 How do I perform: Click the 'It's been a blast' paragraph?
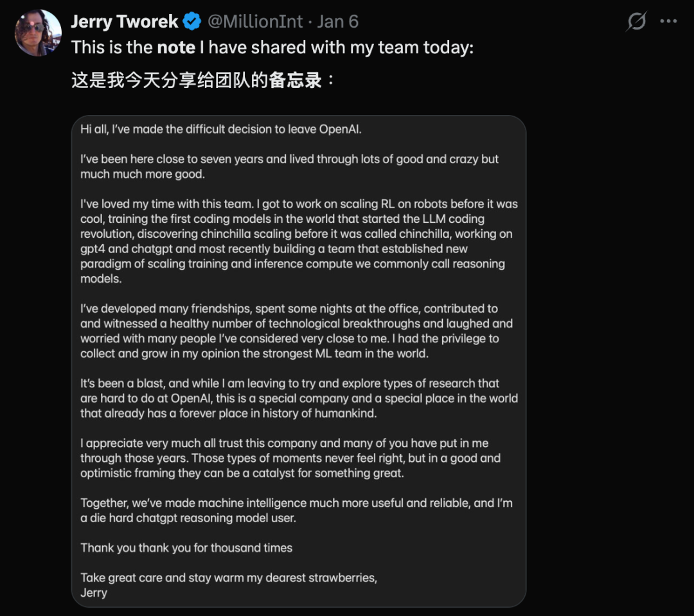(299, 398)
